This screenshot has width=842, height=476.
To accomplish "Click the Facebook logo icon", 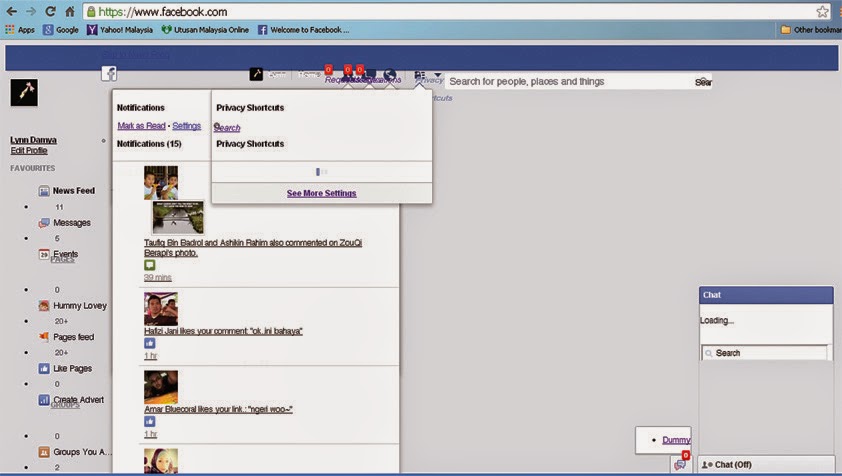I will pos(109,74).
